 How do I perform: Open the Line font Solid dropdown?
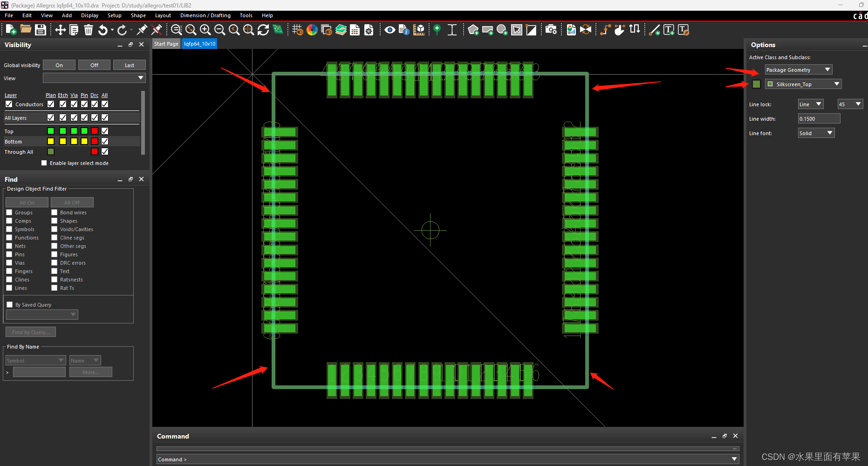click(816, 133)
